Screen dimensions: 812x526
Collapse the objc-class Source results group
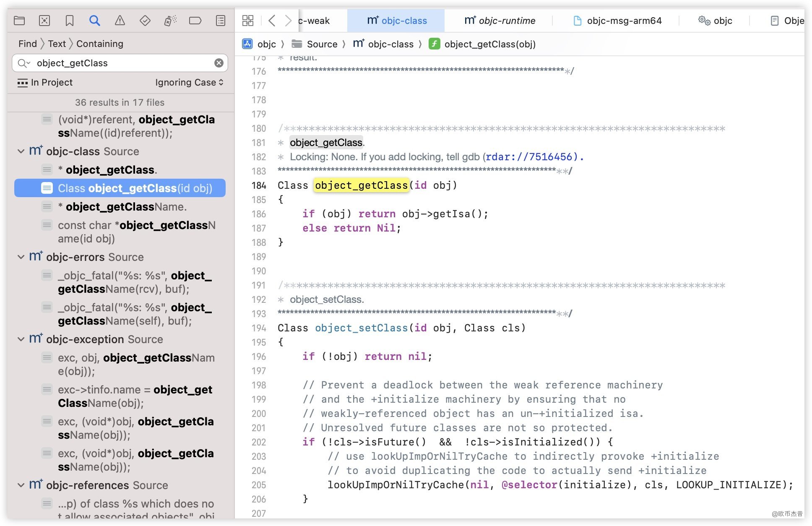coord(21,151)
